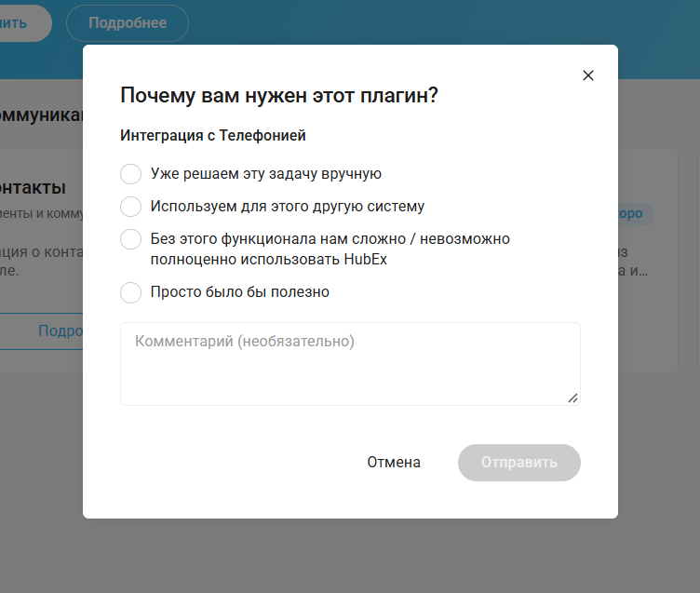Mark the radio circle for 'Просто было бы полезно'
700x593 pixels.
click(131, 292)
